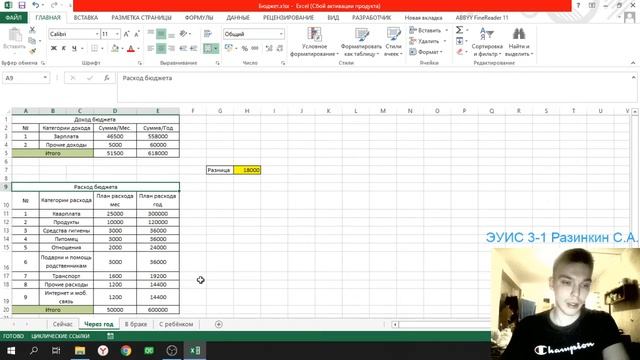The height and width of the screenshot is (360, 640).
Task: Click the Fill down icon in editing group
Action: point(460,41)
